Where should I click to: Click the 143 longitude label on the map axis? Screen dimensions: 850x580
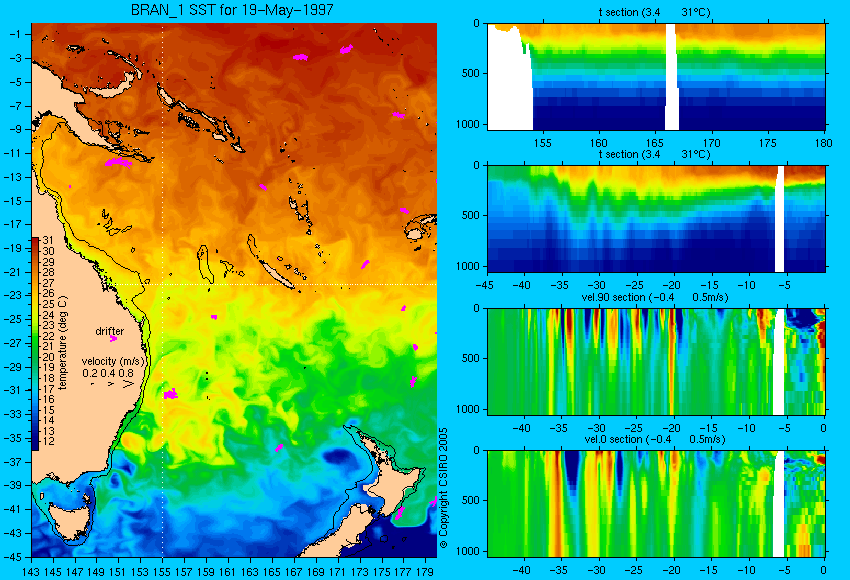click(x=31, y=571)
